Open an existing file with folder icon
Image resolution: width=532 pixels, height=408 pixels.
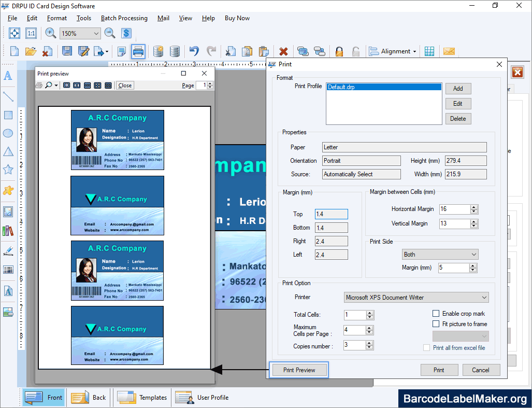(31, 51)
